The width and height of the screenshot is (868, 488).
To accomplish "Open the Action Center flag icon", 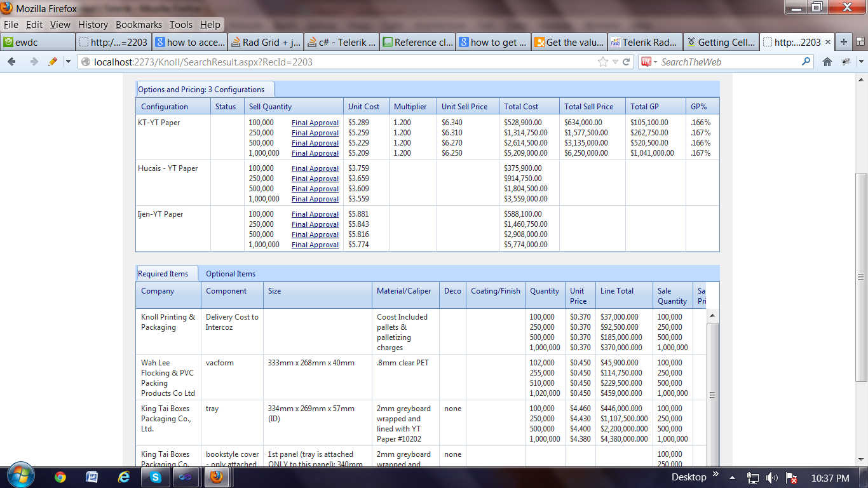I will [791, 478].
